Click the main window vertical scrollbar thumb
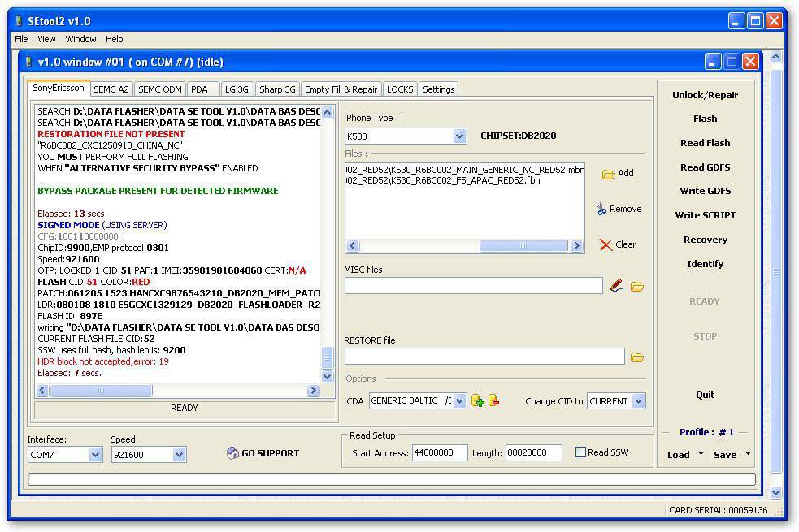This screenshot has width=799, height=532. click(775, 271)
